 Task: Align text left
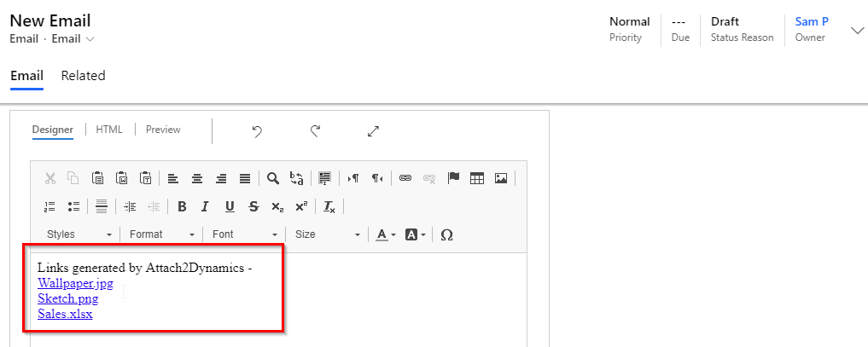(x=173, y=178)
